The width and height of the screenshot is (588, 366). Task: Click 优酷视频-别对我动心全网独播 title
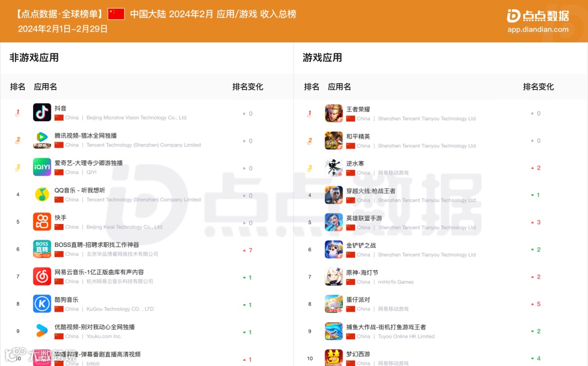click(x=95, y=327)
